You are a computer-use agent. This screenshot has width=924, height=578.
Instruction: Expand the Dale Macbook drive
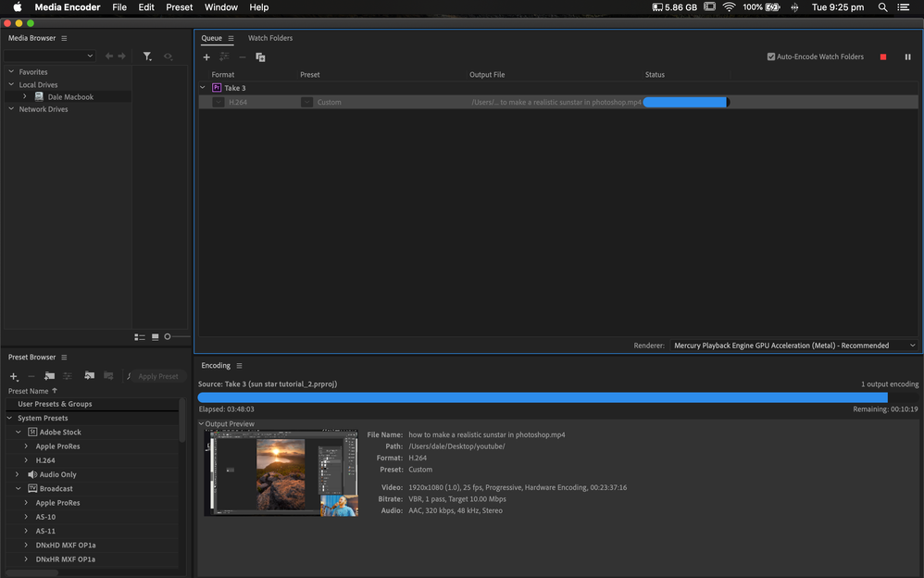25,96
